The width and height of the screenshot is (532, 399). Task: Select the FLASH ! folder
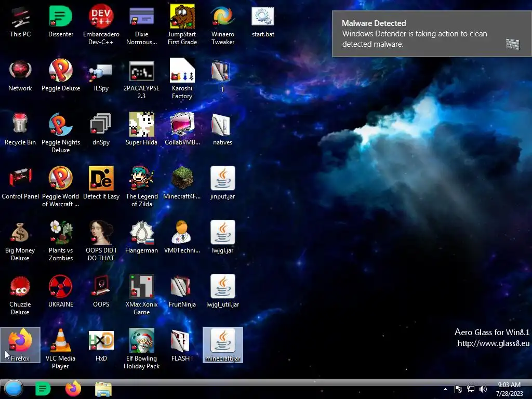[x=182, y=345]
